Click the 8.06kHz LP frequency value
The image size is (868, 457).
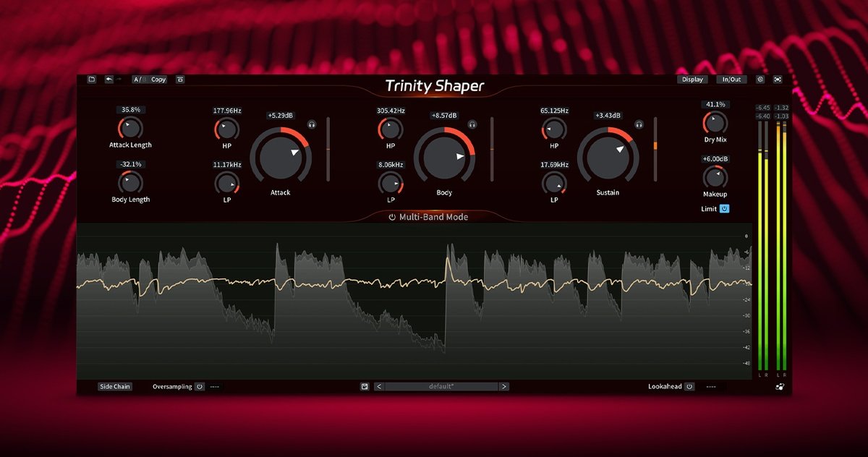pos(391,165)
